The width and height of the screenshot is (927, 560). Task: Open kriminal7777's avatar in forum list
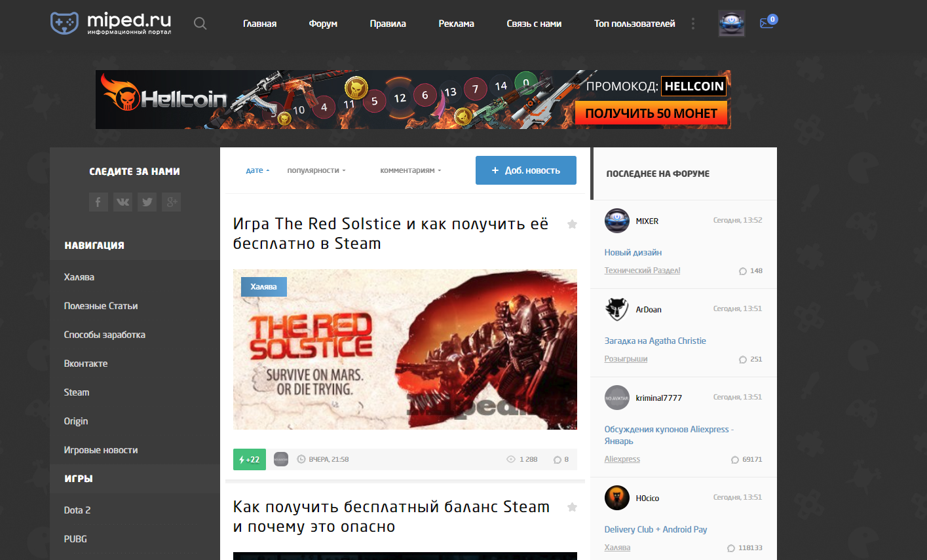click(617, 398)
